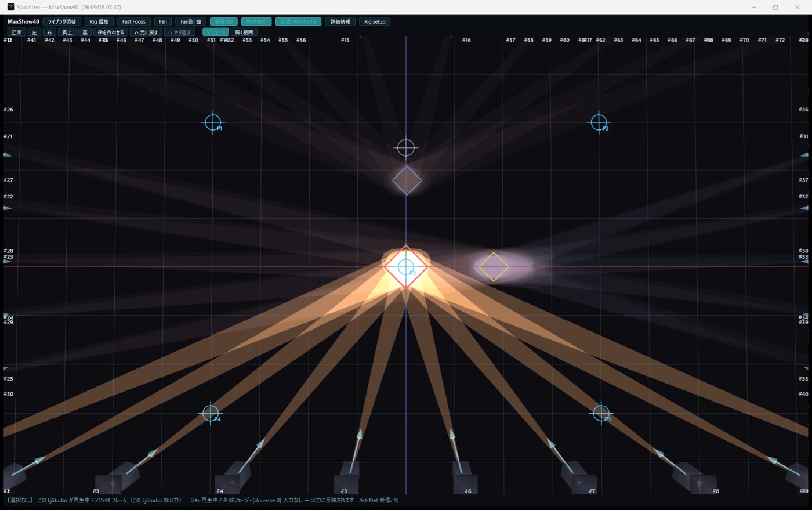Switch to the 正面 front view

pos(16,32)
